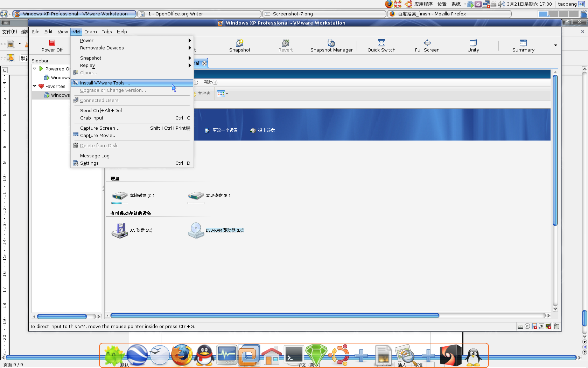Click the Power Off toolbar icon
Screen dimensions: 588x368
(52, 46)
